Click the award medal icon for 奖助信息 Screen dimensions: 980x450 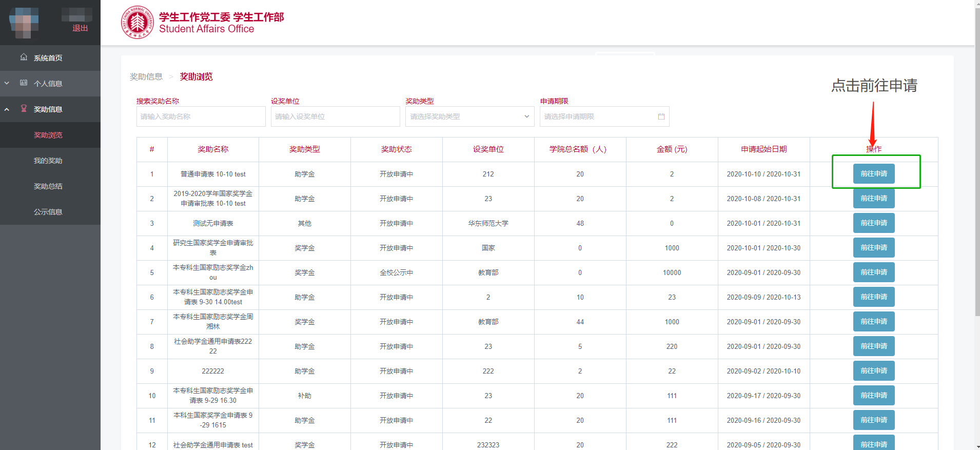24,108
